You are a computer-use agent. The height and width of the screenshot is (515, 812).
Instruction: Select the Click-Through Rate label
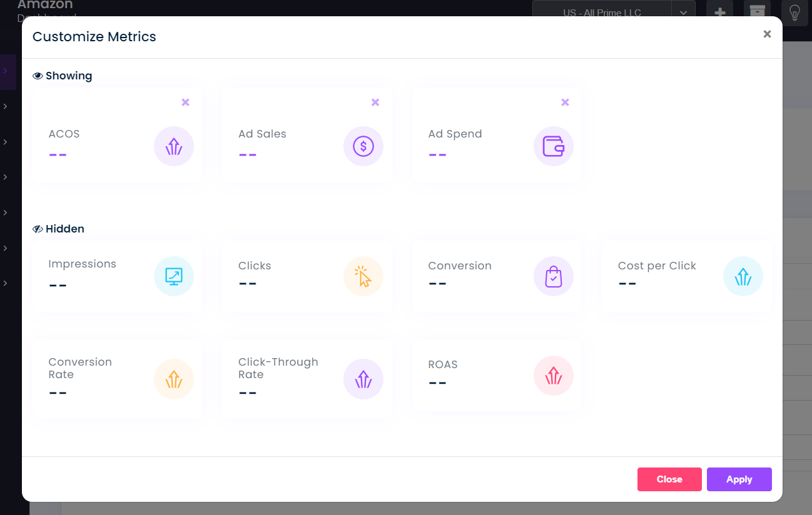tap(278, 368)
